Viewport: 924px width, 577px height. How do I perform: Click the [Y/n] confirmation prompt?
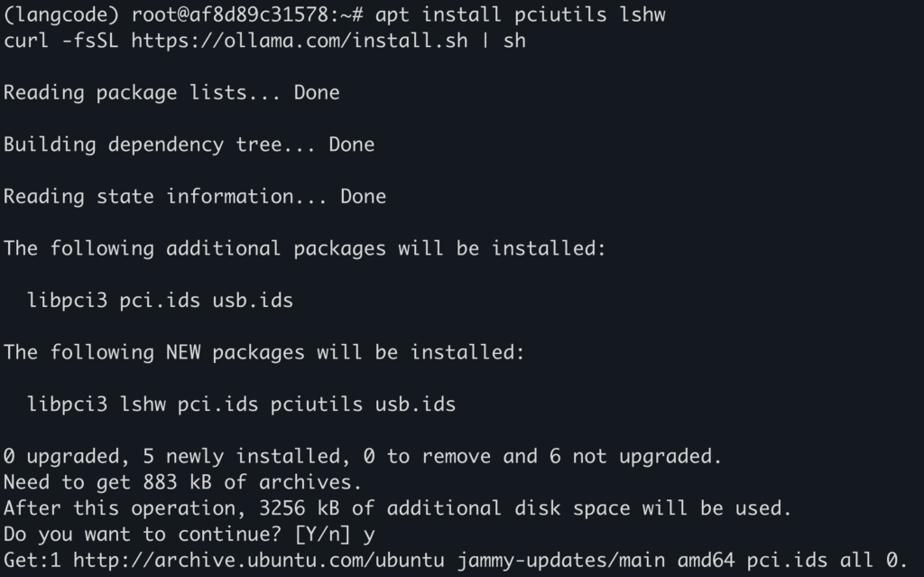coord(322,535)
